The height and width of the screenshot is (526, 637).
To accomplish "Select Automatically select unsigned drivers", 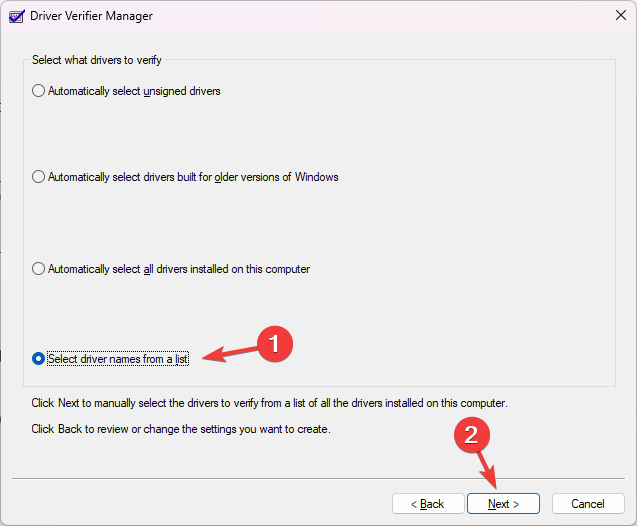I will click(126, 91).
